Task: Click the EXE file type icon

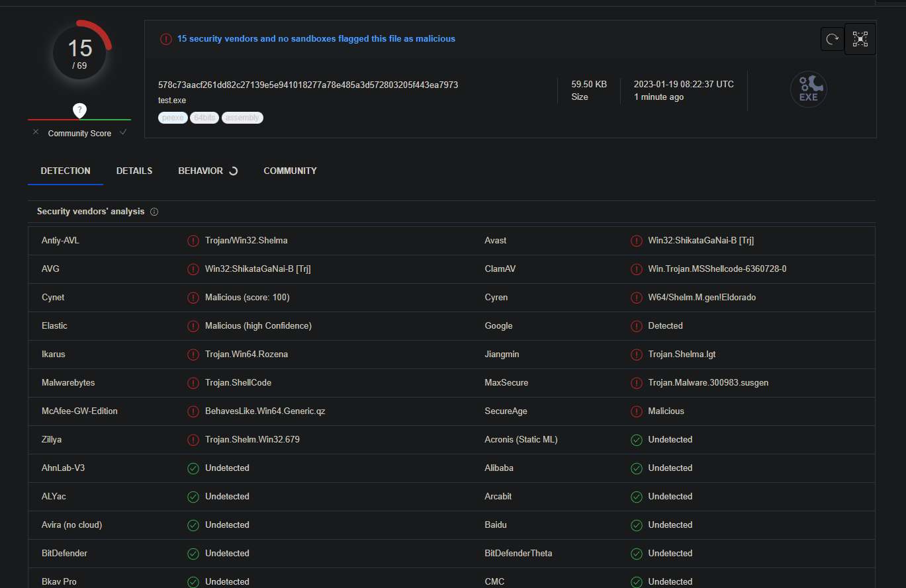Action: tap(808, 90)
